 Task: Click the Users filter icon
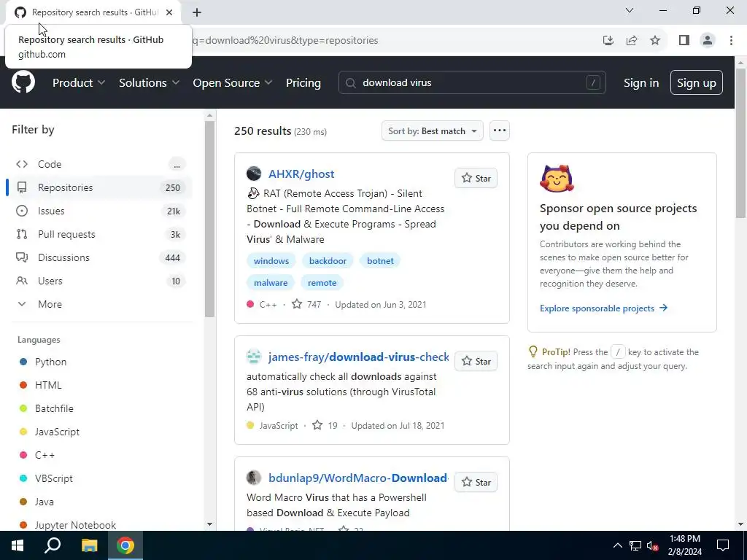click(x=22, y=281)
